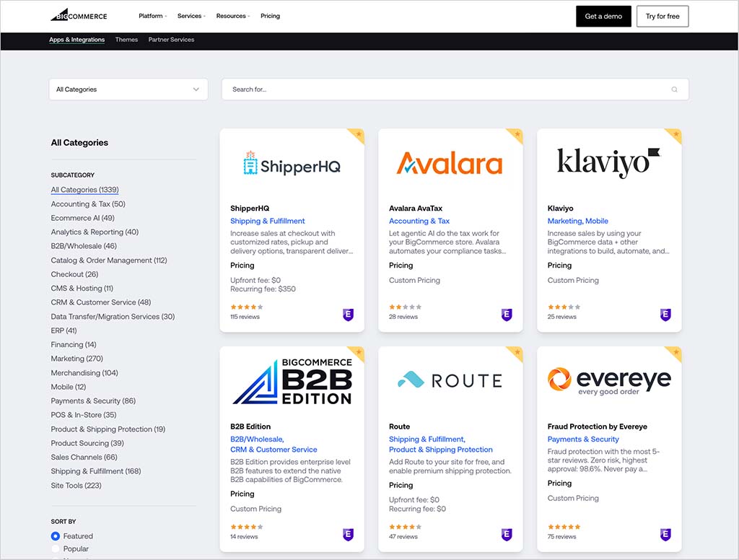Filter by Checkout (26)
Viewport: 739px width, 560px height.
74,274
